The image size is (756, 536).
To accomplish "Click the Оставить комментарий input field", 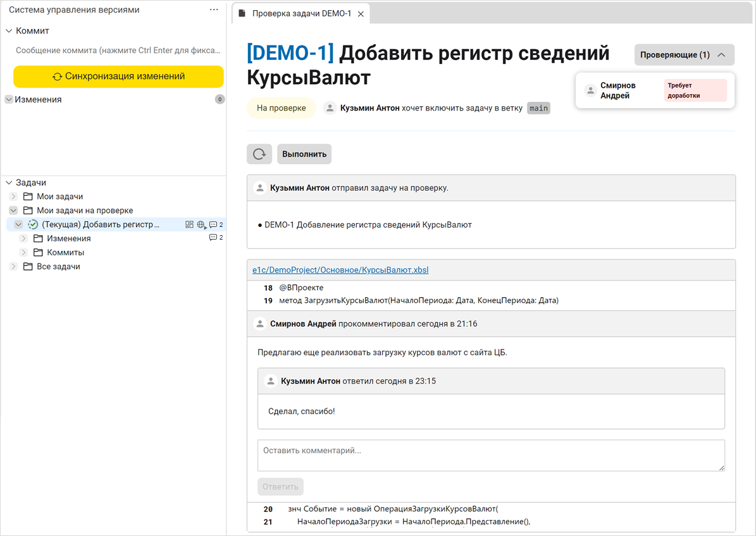I will tap(492, 455).
